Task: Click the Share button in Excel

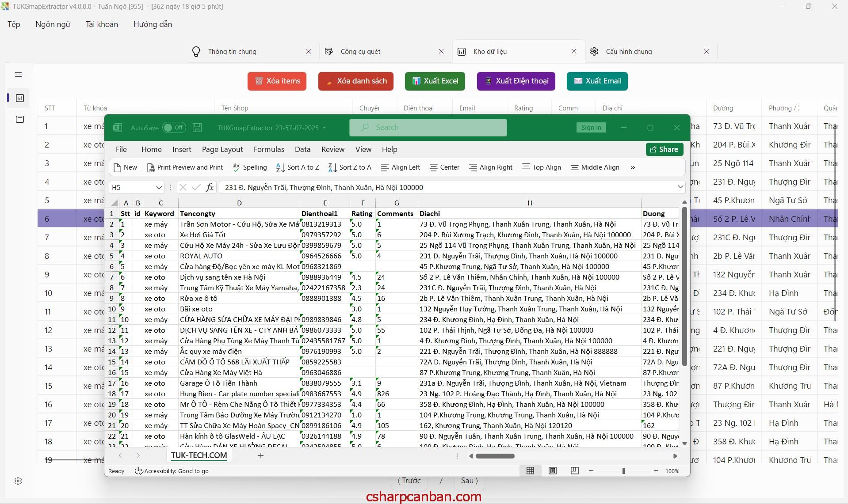Action: pos(664,149)
